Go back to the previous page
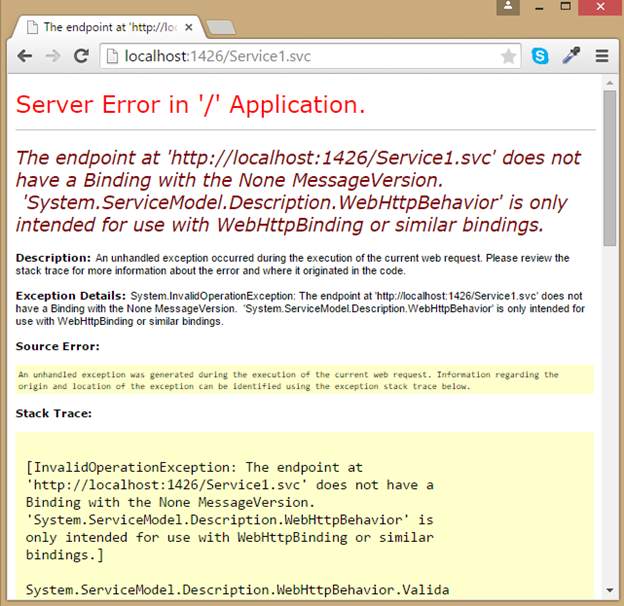This screenshot has height=606, width=624. click(x=25, y=56)
